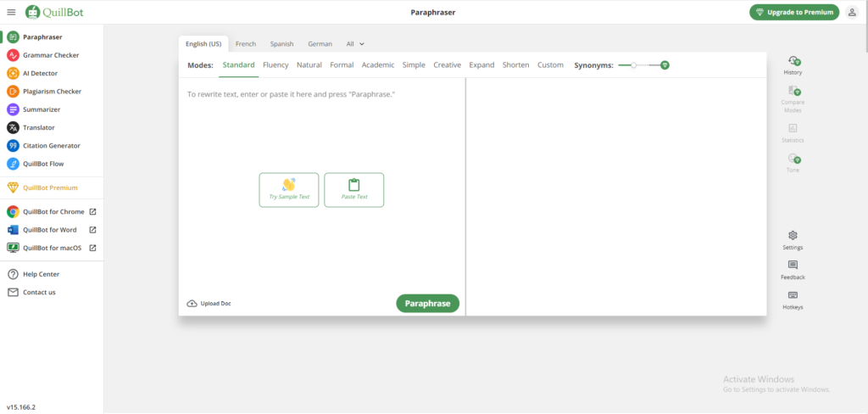The image size is (868, 414).
Task: Open external link beside QuillBot for Chrome
Action: click(x=93, y=212)
